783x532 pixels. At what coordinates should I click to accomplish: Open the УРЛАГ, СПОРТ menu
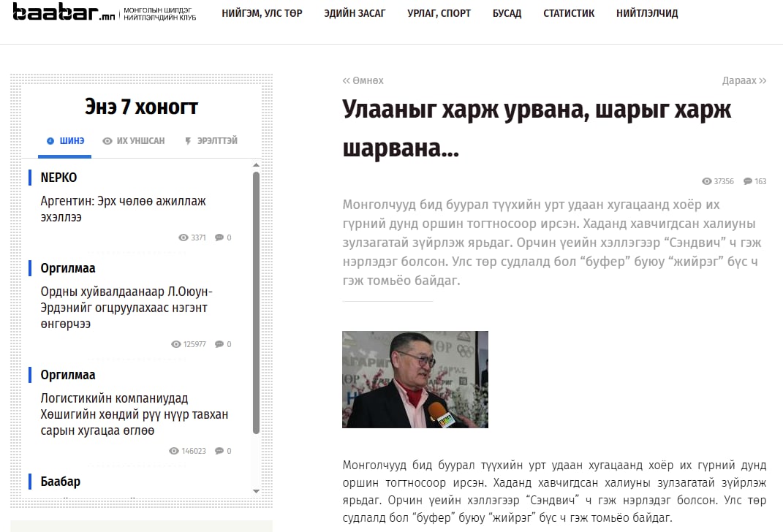(x=439, y=13)
